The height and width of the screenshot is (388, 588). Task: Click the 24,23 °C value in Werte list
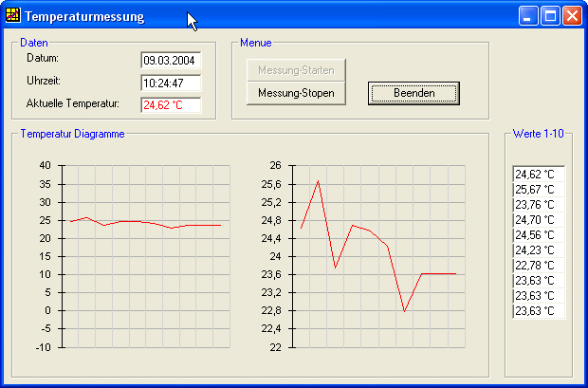click(539, 250)
